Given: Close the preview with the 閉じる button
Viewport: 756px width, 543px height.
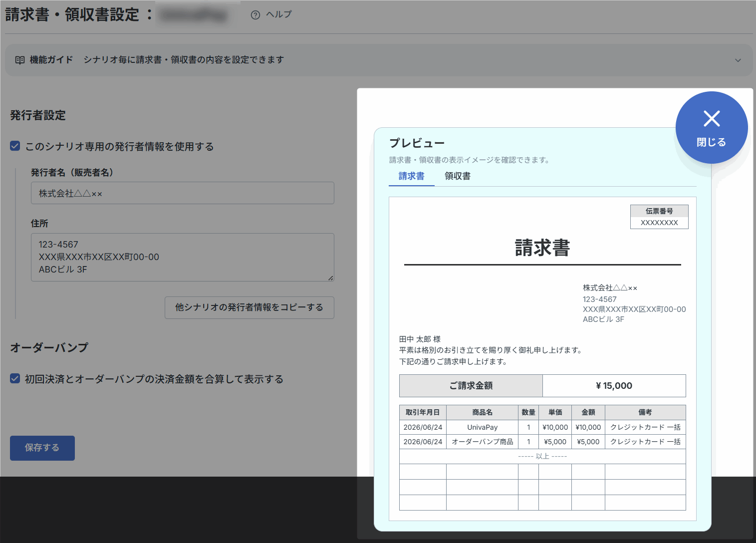Looking at the screenshot, I should (x=712, y=127).
